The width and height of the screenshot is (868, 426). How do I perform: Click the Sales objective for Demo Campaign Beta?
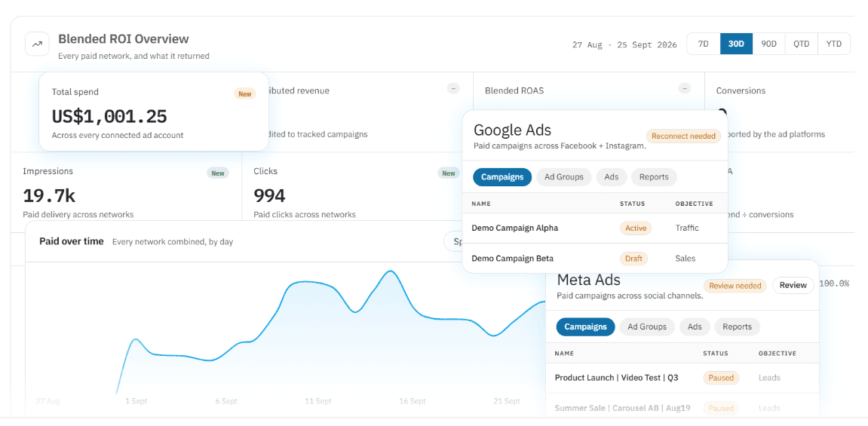point(686,259)
